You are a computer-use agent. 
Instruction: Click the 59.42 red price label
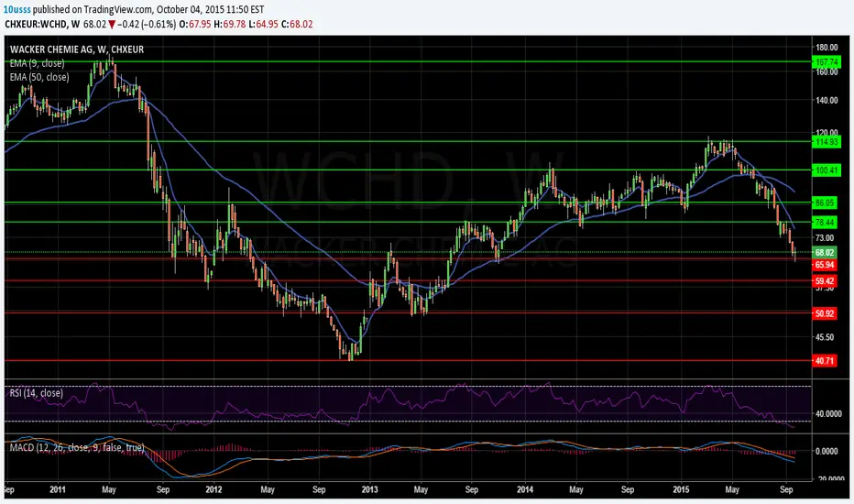[x=825, y=281]
